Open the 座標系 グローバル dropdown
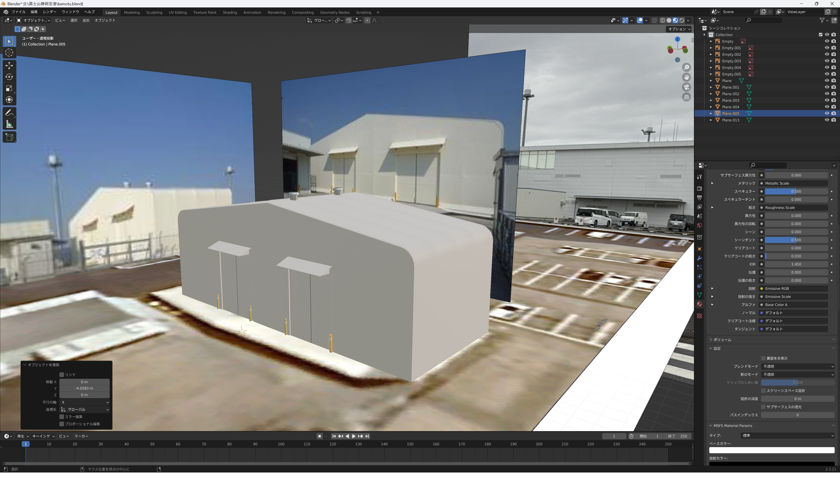This screenshot has height=504, width=840. (84, 409)
